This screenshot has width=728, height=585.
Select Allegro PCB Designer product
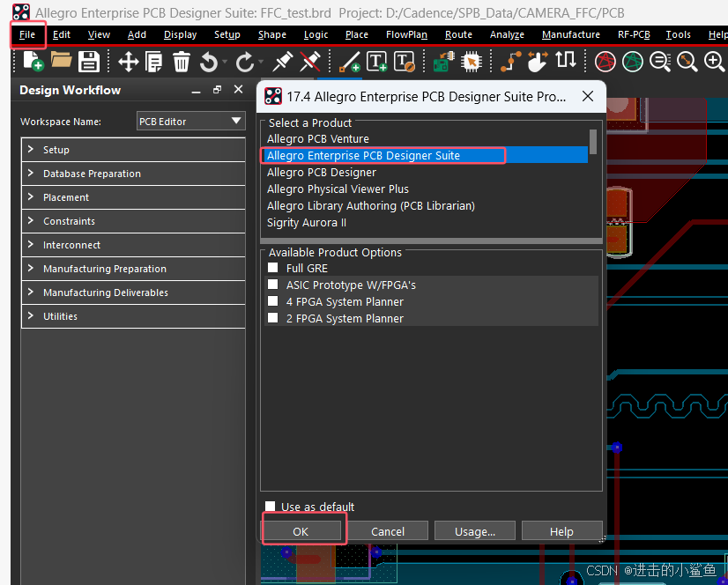(x=426, y=173)
